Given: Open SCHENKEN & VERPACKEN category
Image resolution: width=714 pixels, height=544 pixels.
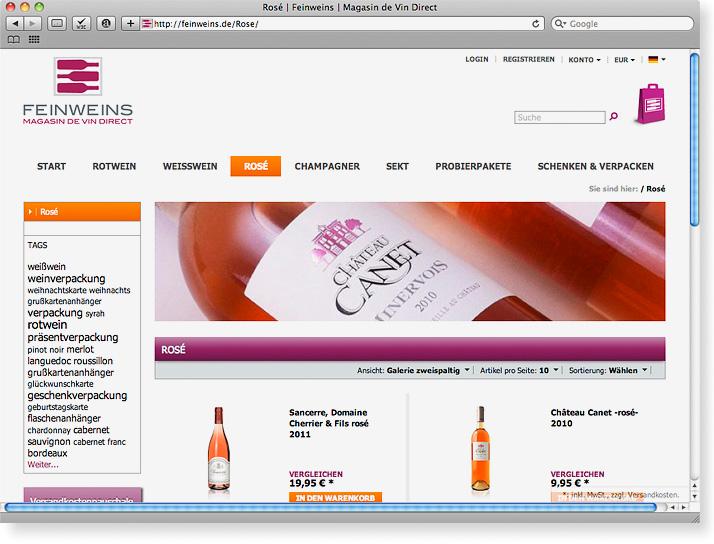Looking at the screenshot, I should click(595, 166).
